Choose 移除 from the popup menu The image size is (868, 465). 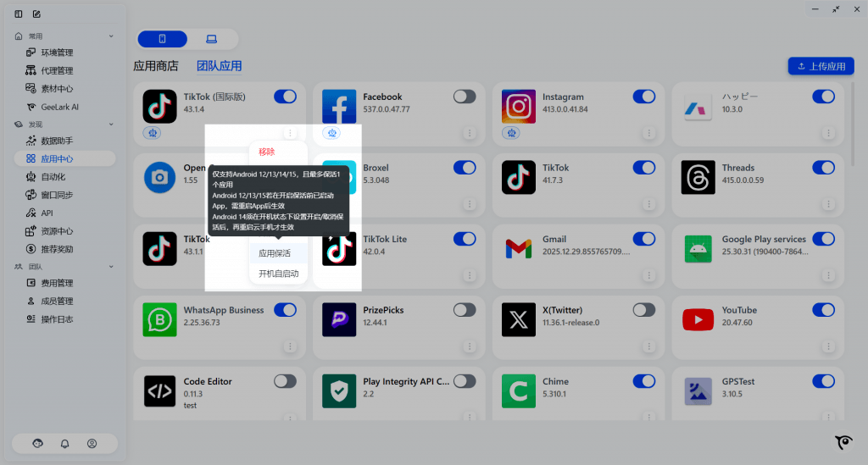[x=267, y=152]
